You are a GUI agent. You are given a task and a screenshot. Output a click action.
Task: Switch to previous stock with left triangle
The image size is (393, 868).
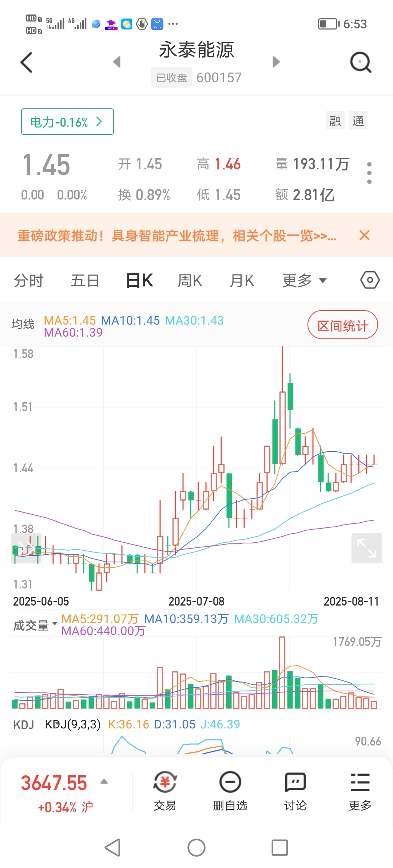click(x=117, y=62)
